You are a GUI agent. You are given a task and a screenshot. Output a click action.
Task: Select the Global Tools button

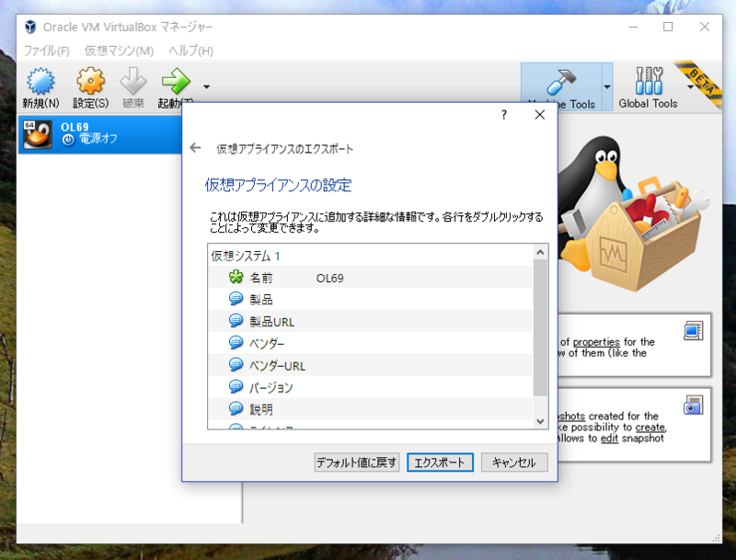coord(649,87)
